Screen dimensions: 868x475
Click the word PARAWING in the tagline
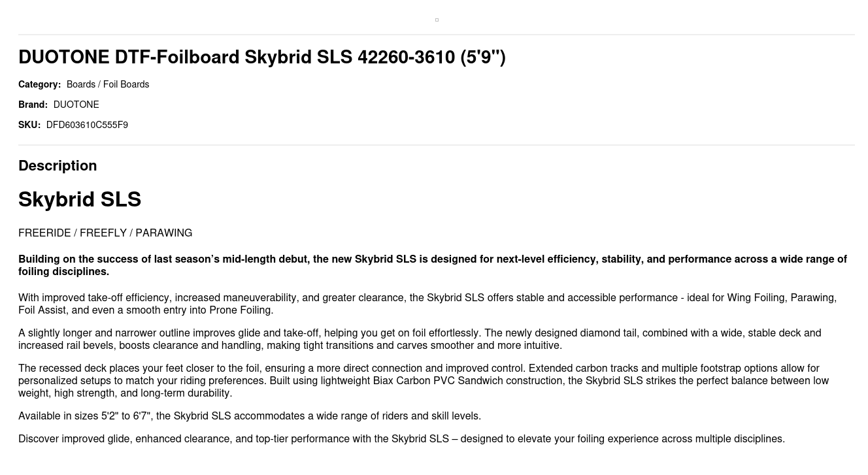164,233
